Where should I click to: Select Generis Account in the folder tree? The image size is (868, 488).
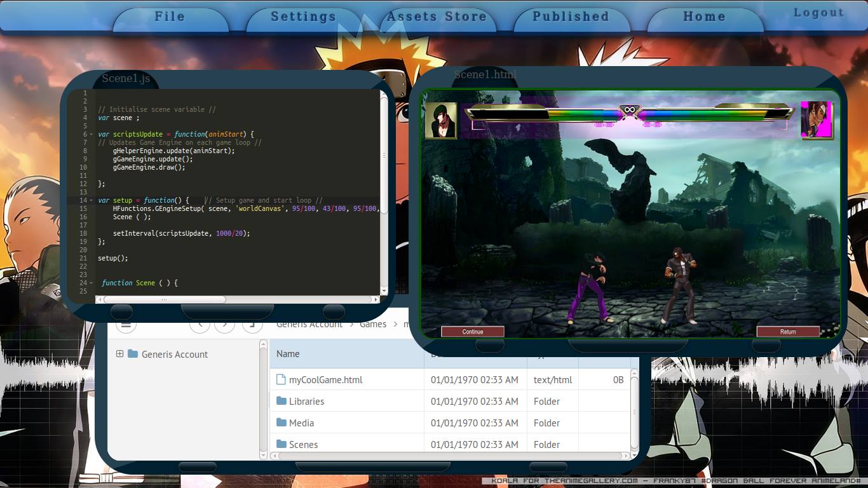click(175, 355)
